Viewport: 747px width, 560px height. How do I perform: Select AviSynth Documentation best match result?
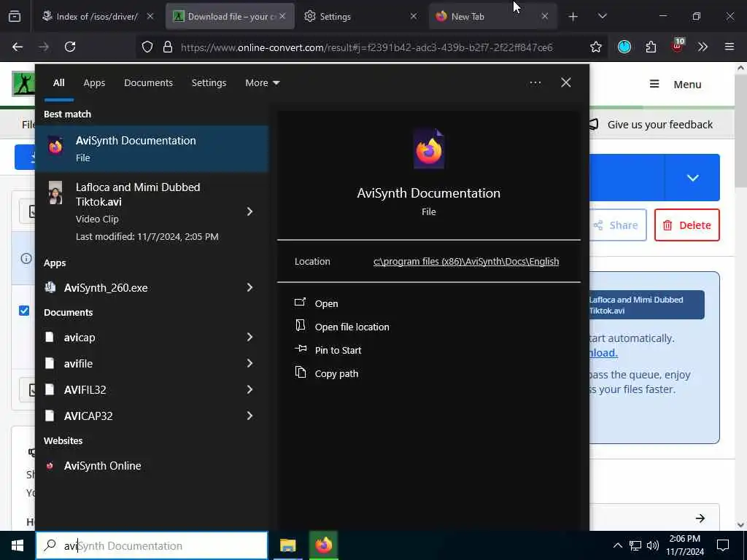point(152,149)
